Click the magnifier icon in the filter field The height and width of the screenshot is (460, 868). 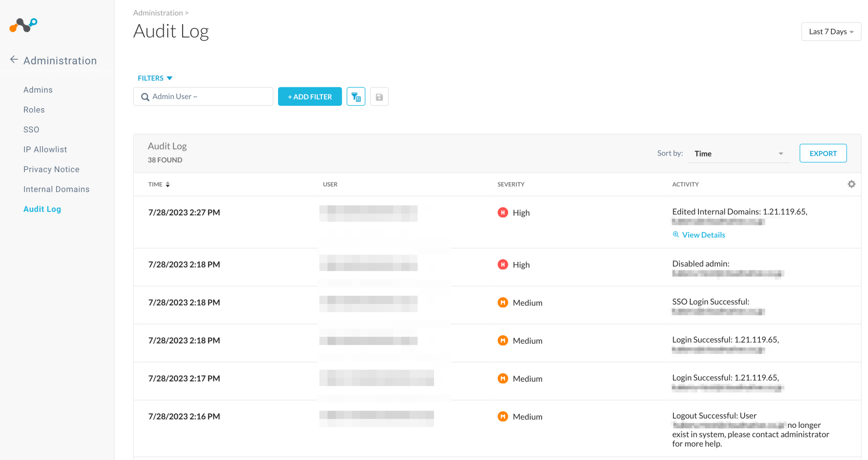pyautogui.click(x=145, y=97)
